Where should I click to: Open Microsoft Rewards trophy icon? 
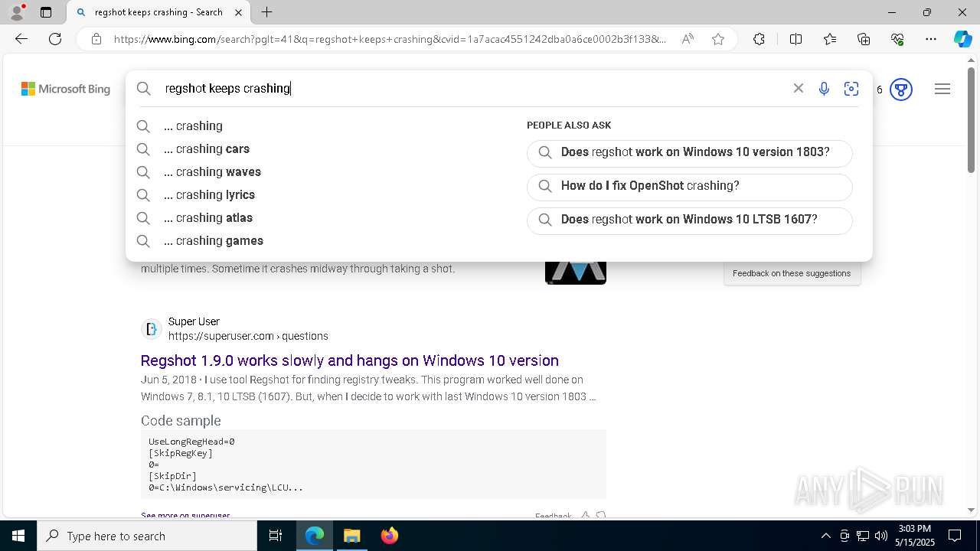click(x=901, y=90)
